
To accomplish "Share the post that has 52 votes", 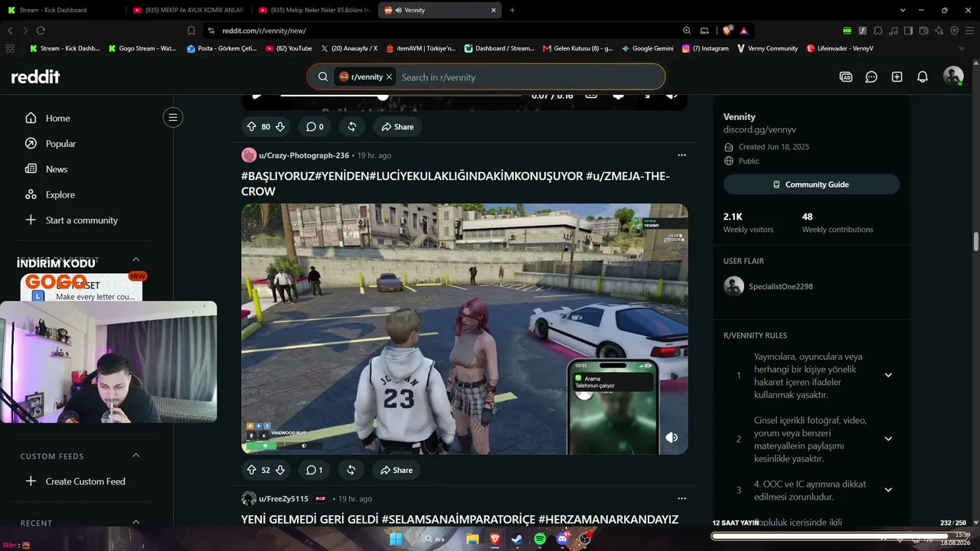I will (x=397, y=470).
